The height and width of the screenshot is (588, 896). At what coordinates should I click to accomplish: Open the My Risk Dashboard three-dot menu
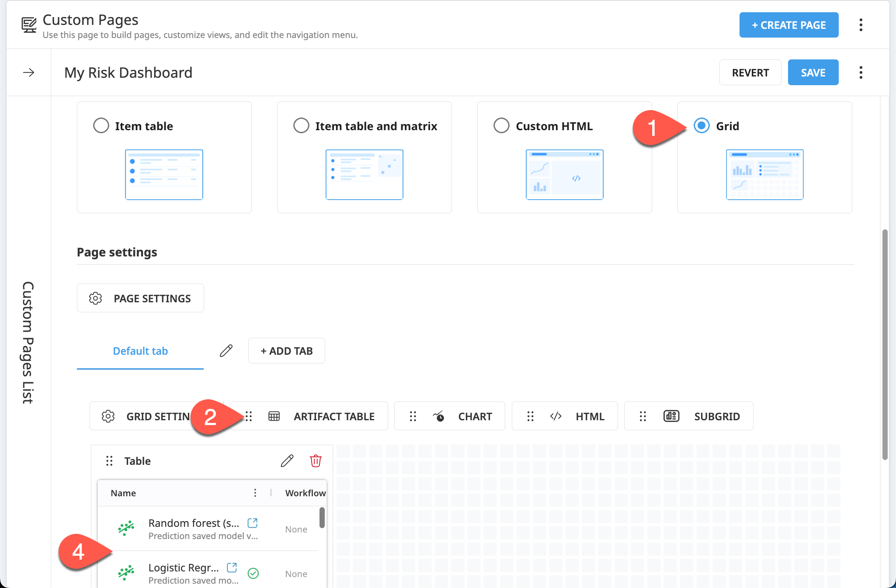coord(861,73)
